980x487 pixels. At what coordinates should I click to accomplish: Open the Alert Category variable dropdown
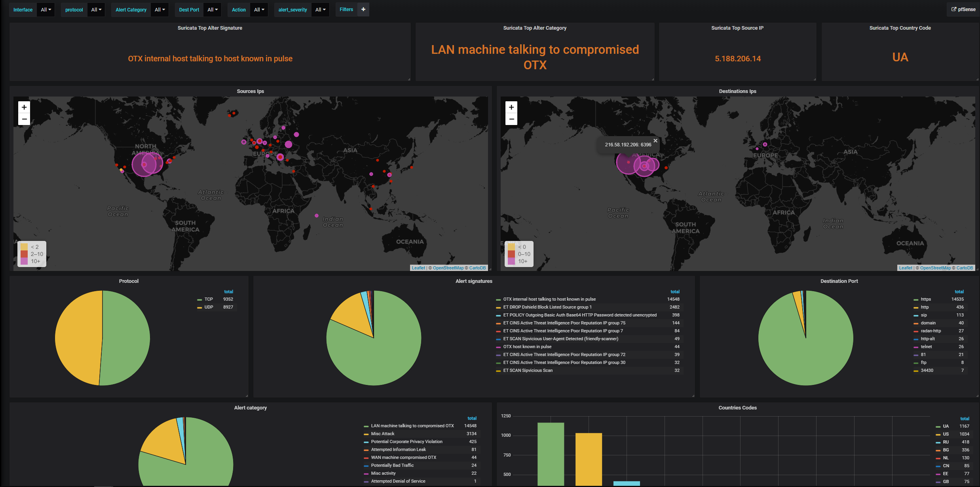(160, 9)
